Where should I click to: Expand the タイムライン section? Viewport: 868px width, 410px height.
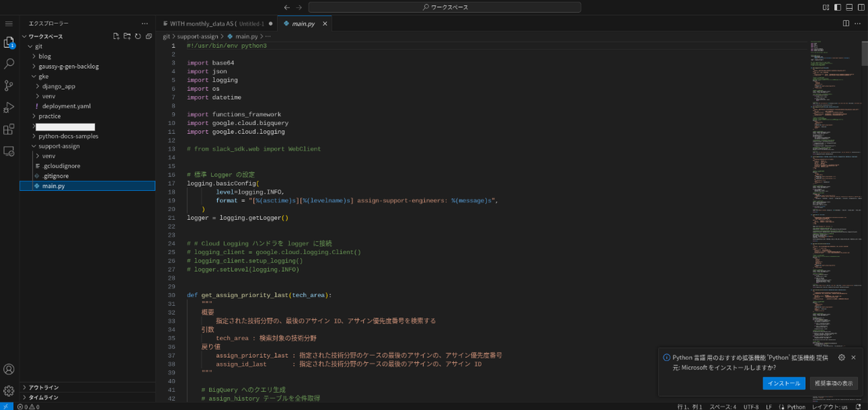pos(87,397)
